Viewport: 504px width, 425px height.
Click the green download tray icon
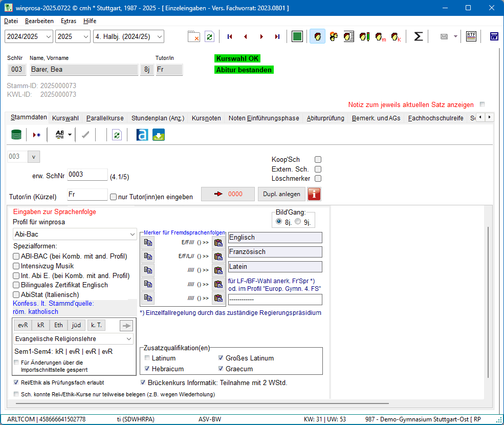pyautogui.click(x=159, y=135)
